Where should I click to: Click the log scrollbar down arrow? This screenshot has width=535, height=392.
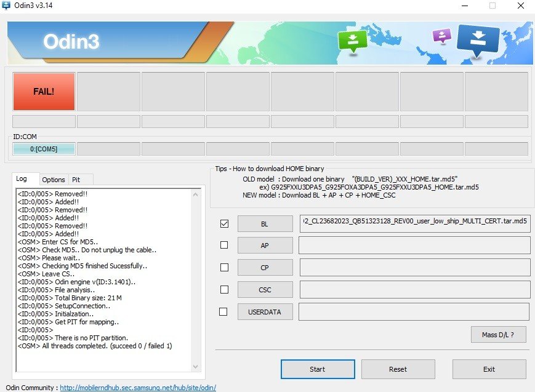pos(196,367)
